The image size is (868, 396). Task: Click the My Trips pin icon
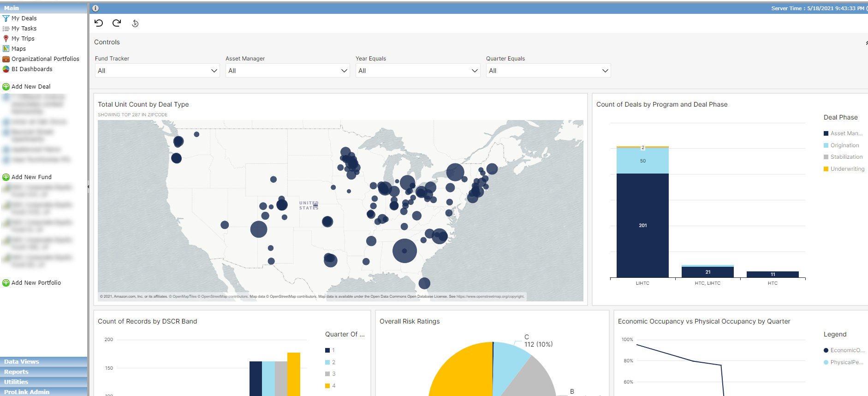pos(6,39)
